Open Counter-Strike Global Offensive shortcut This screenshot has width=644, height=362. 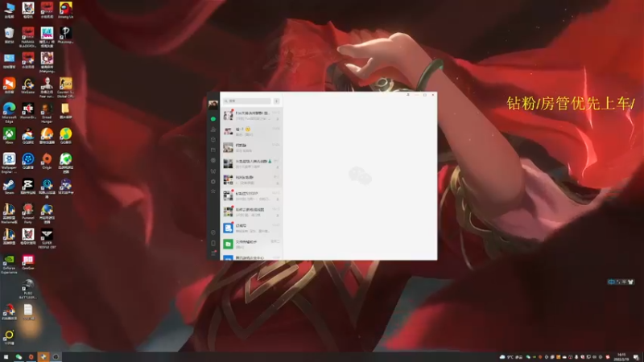[65, 88]
